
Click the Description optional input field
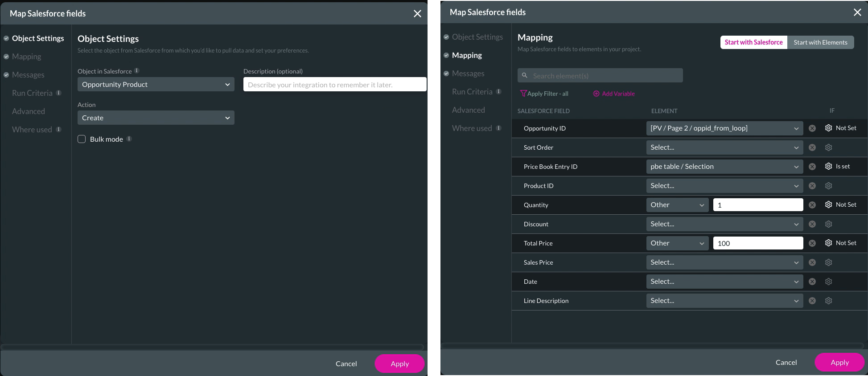point(335,84)
